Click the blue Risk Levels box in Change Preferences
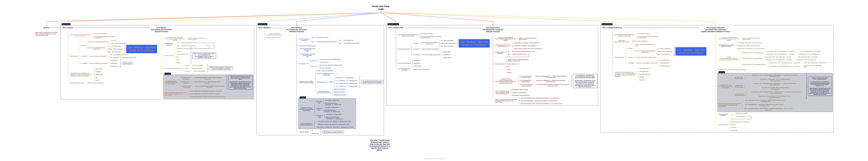This screenshot has height=161, width=868. (691, 51)
